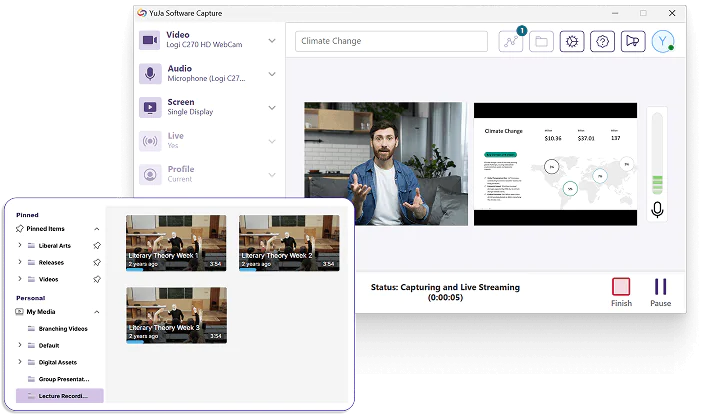Open Literary Theory Week 3 video
This screenshot has width=716, height=416.
pyautogui.click(x=176, y=315)
